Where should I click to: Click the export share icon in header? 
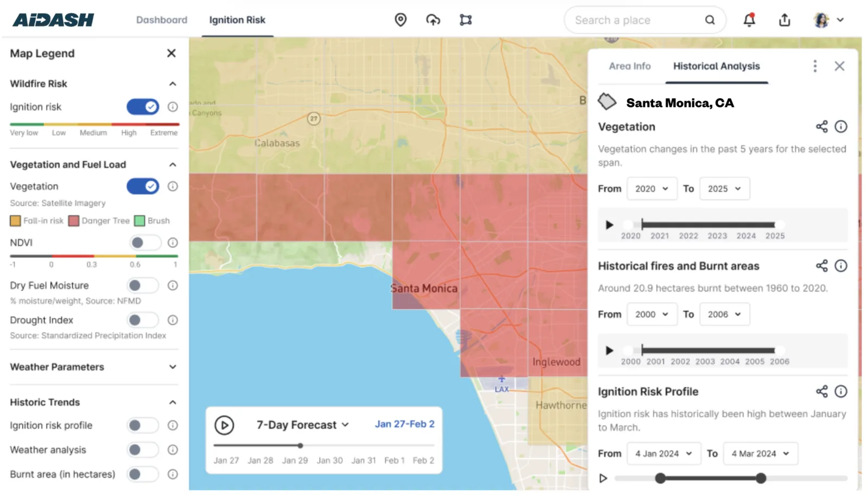pos(784,20)
